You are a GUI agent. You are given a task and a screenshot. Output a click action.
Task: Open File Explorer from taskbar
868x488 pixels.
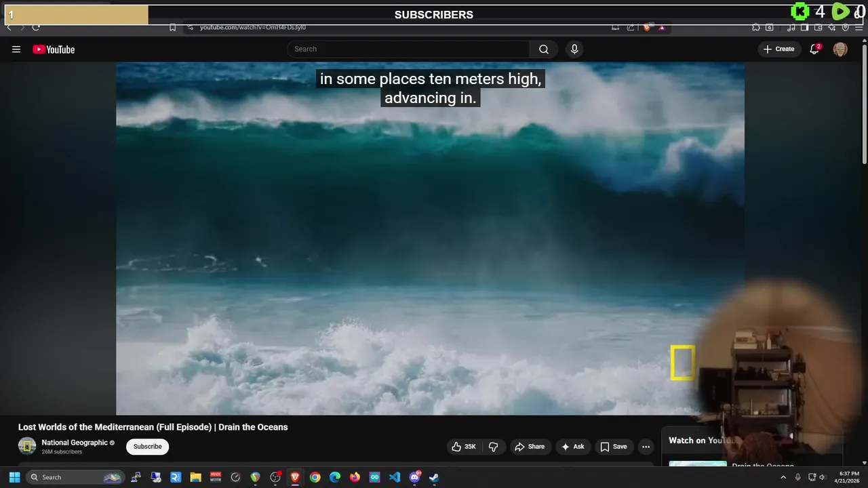tap(195, 477)
